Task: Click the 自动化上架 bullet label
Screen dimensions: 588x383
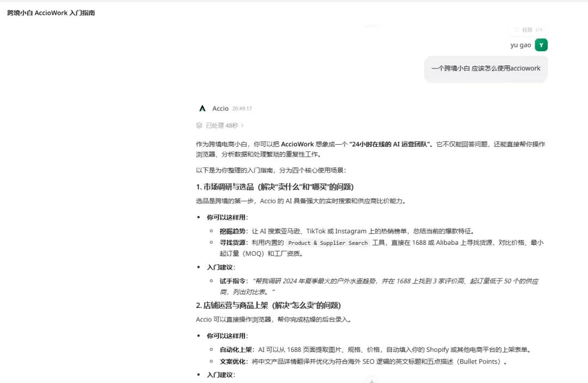Action: tap(237, 350)
